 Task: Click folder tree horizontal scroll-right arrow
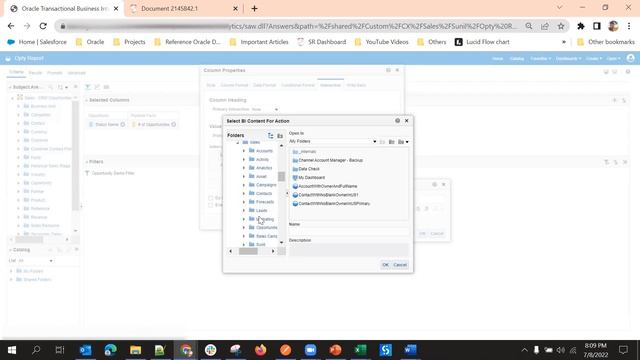coord(273,251)
